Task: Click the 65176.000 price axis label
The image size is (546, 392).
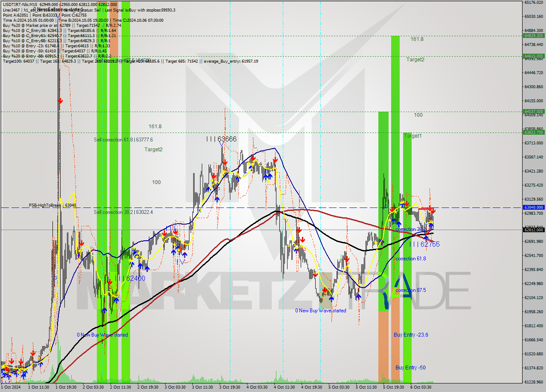Action: (534, 3)
